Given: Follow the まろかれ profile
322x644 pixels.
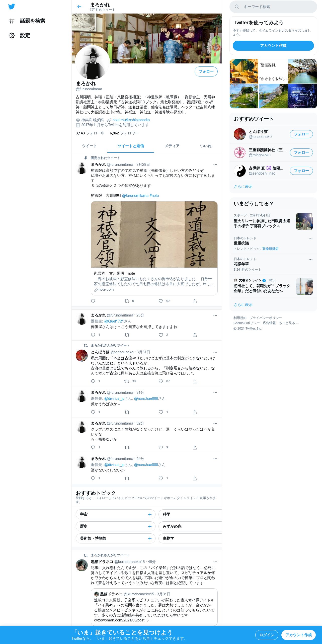Looking at the screenshot, I should 206,71.
